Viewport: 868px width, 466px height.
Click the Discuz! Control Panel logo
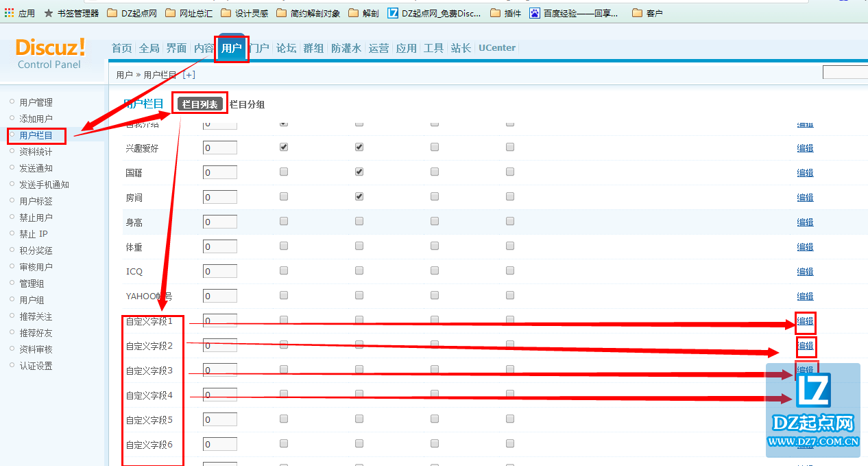50,53
